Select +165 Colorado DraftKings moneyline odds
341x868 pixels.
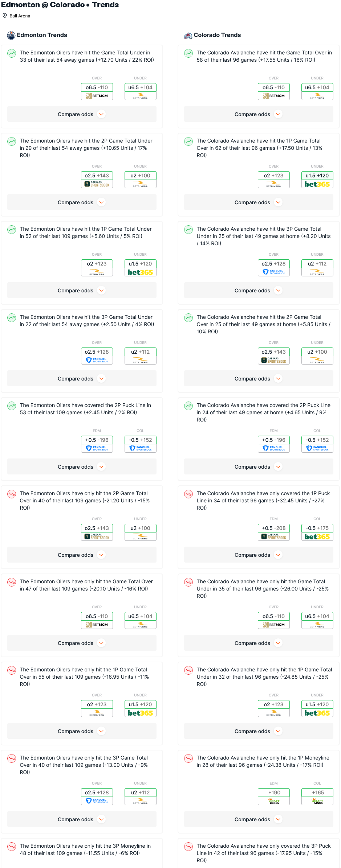point(317,793)
